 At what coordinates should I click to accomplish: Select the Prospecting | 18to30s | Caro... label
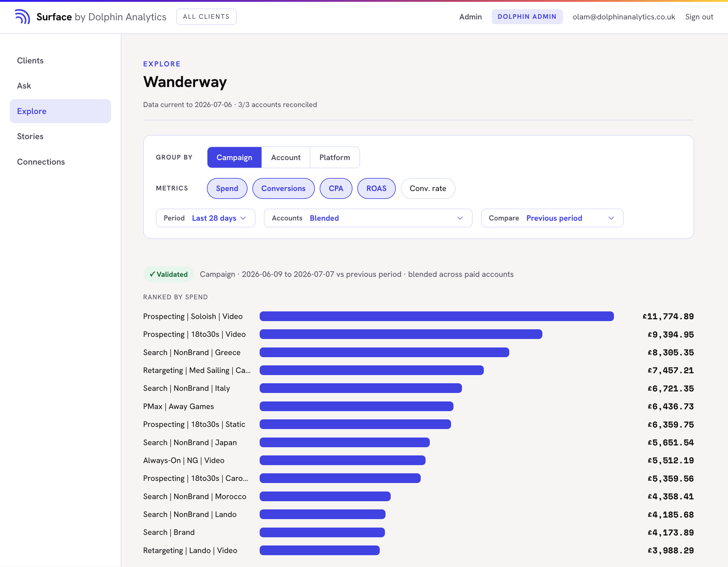coord(195,478)
